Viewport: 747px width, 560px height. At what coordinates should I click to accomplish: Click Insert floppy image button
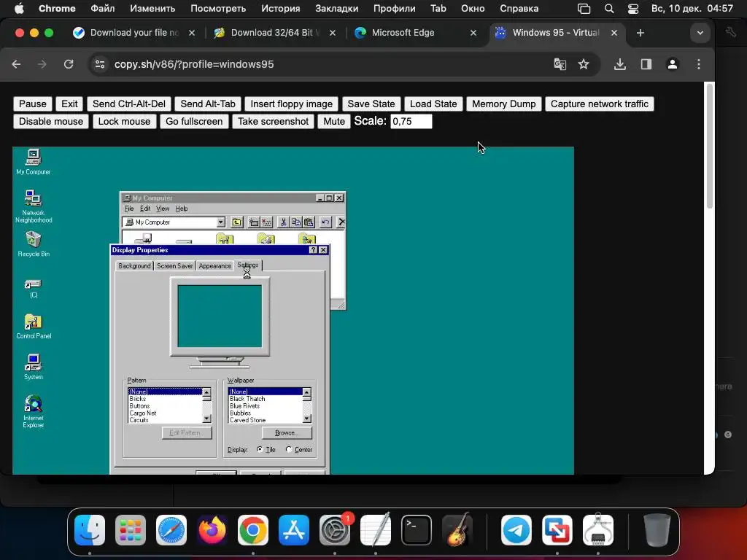point(292,104)
